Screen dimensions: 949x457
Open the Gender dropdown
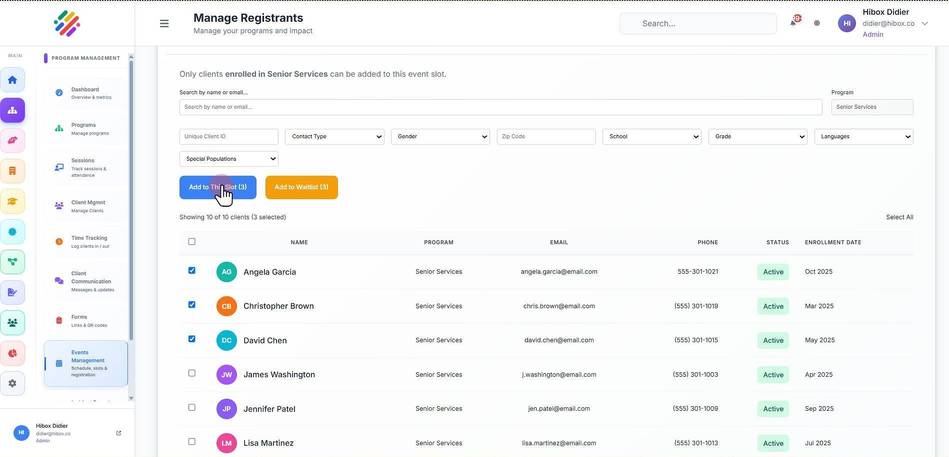(441, 137)
